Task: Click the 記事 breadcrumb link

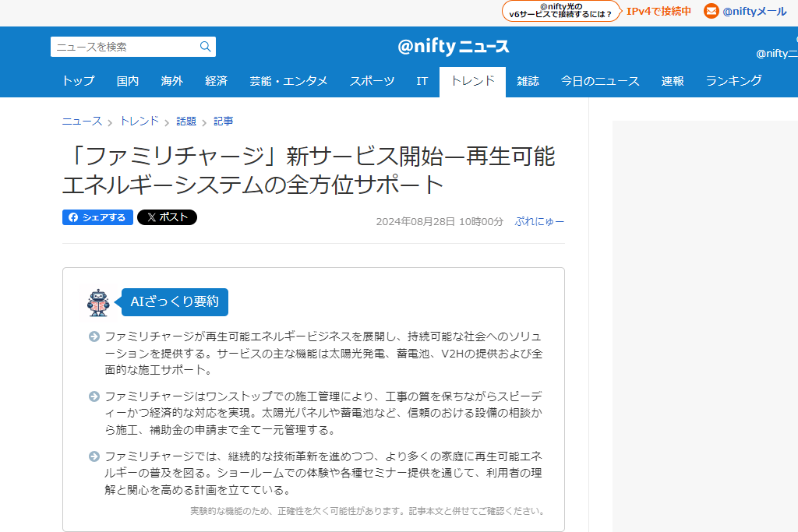Action: point(224,121)
